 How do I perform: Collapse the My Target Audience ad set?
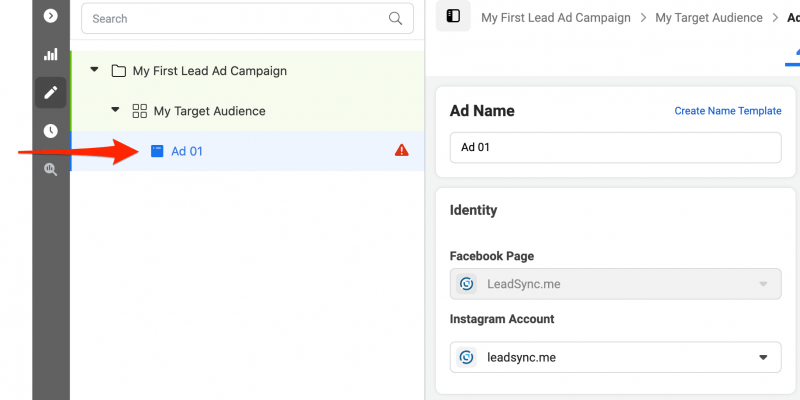tap(115, 109)
